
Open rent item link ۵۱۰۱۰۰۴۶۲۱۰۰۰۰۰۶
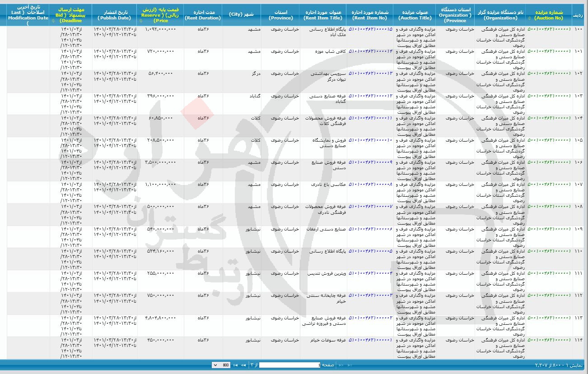point(370,229)
